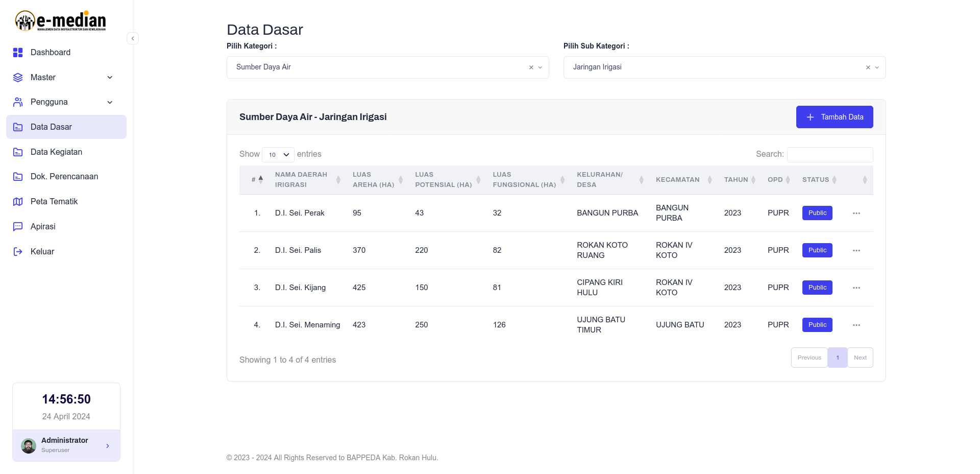Clear the Sumber Daya Air category selection
The image size is (980, 474).
531,67
